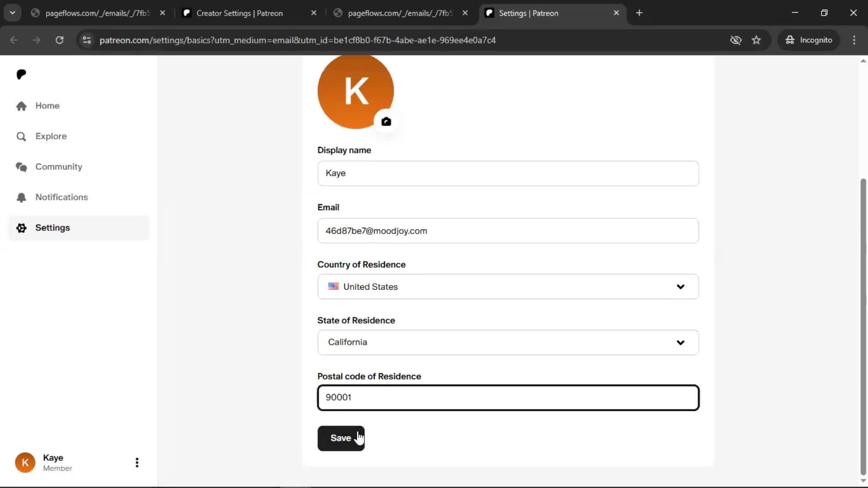Click the address bar URL
Image resolution: width=868 pixels, height=488 pixels.
click(x=297, y=40)
